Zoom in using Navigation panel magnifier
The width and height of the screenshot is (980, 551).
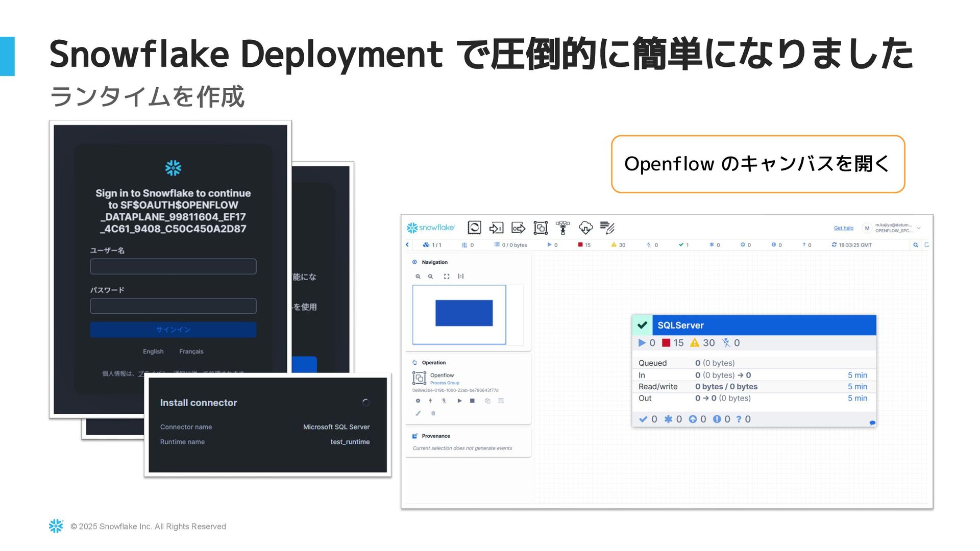[418, 277]
